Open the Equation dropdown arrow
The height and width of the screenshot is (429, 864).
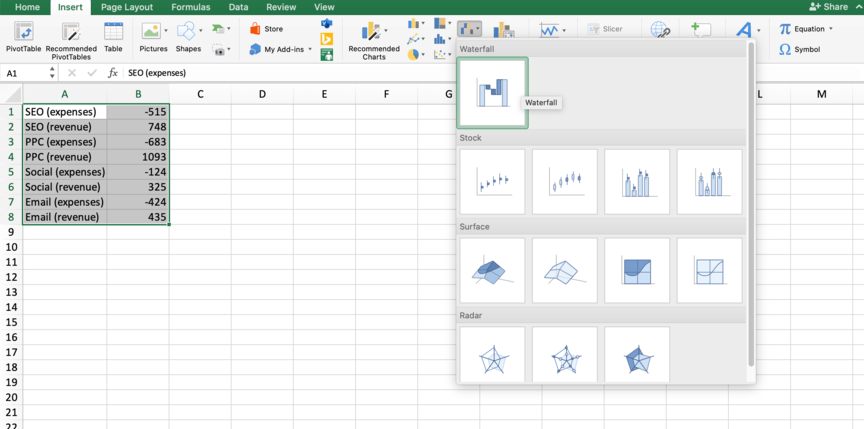tap(831, 29)
